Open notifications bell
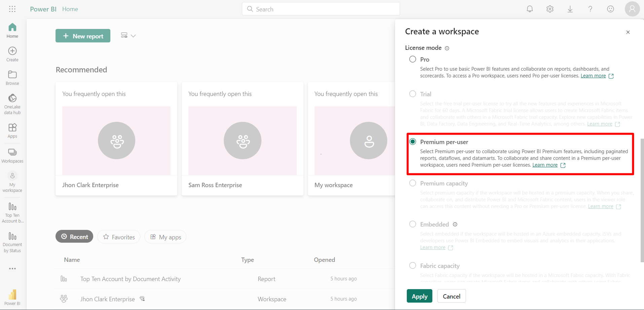 click(x=530, y=9)
